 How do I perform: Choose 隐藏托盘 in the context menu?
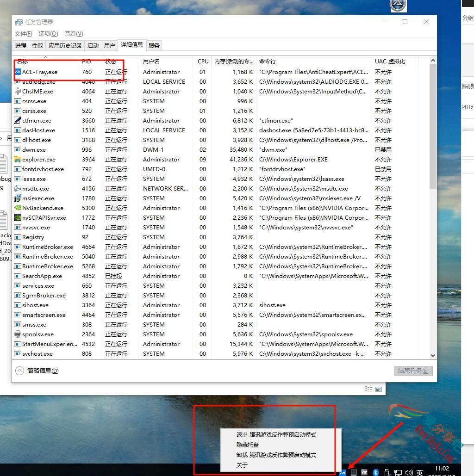click(x=248, y=445)
